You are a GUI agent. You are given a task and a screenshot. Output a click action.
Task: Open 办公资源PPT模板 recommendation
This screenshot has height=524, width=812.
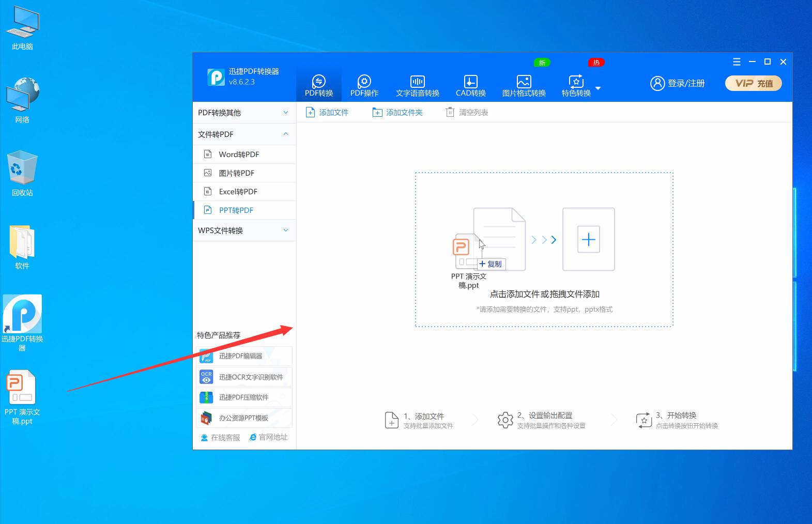244,418
